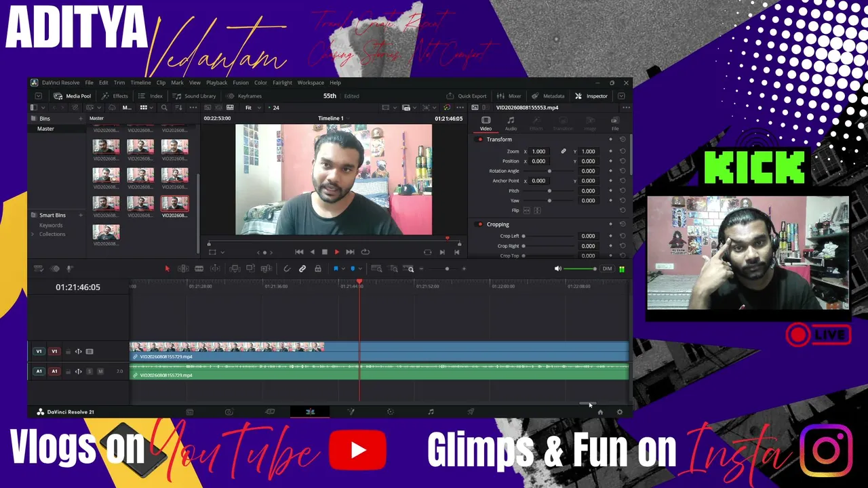
Task: Open the marker color dropdown arrow
Action: [x=359, y=269]
